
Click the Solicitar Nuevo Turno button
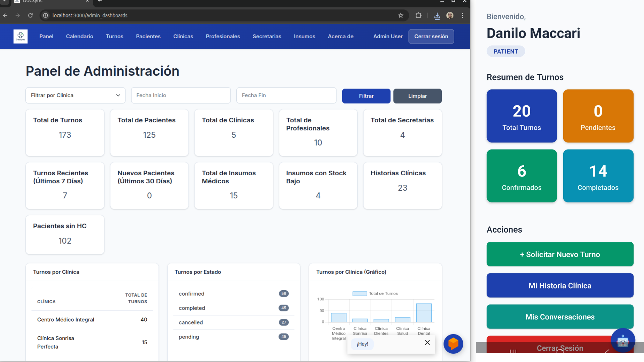pyautogui.click(x=559, y=254)
